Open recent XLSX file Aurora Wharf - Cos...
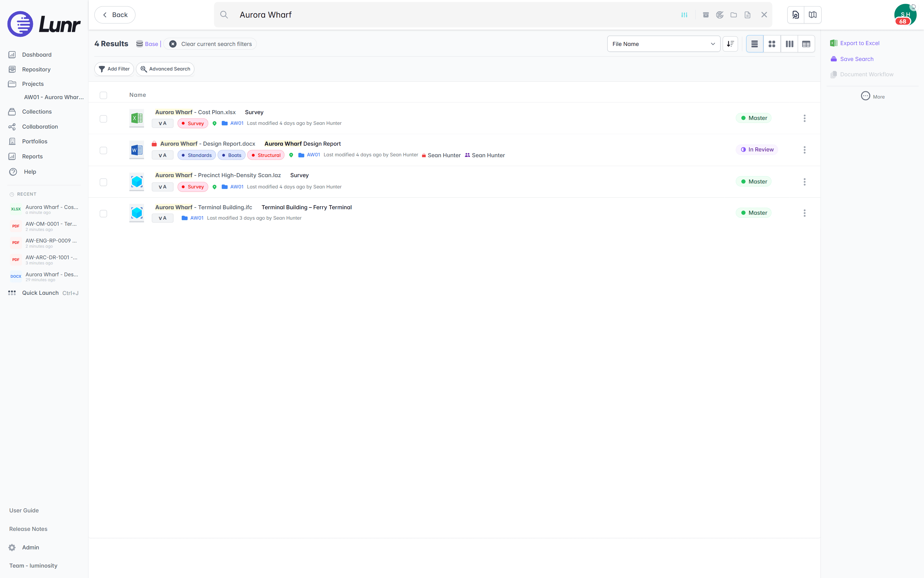Viewport: 924px width, 578px height. pos(44,209)
